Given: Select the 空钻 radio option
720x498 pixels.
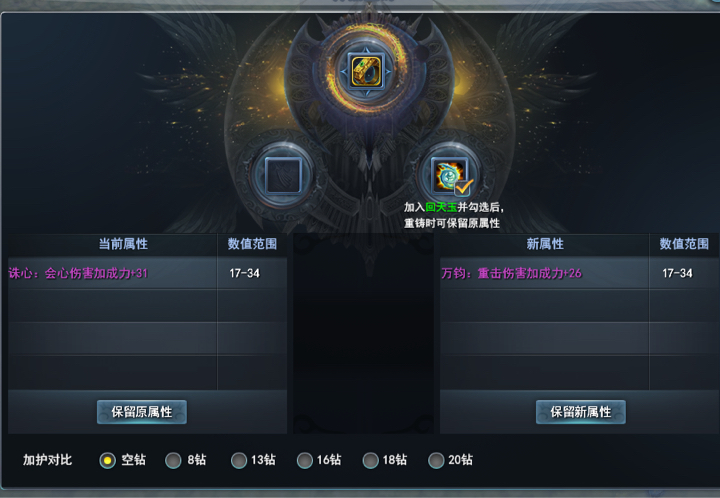Looking at the screenshot, I should pyautogui.click(x=107, y=460).
